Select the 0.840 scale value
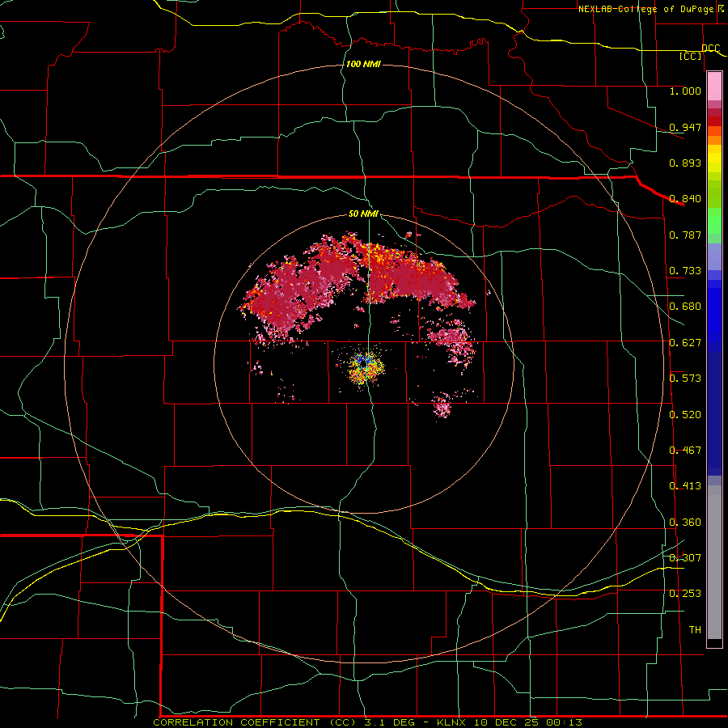 (685, 199)
